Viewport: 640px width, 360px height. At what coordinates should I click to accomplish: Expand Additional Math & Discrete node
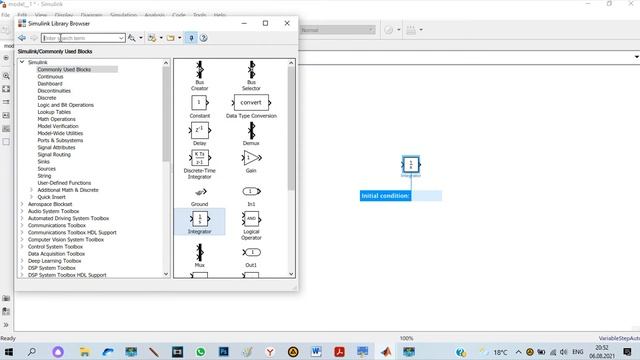(31, 190)
